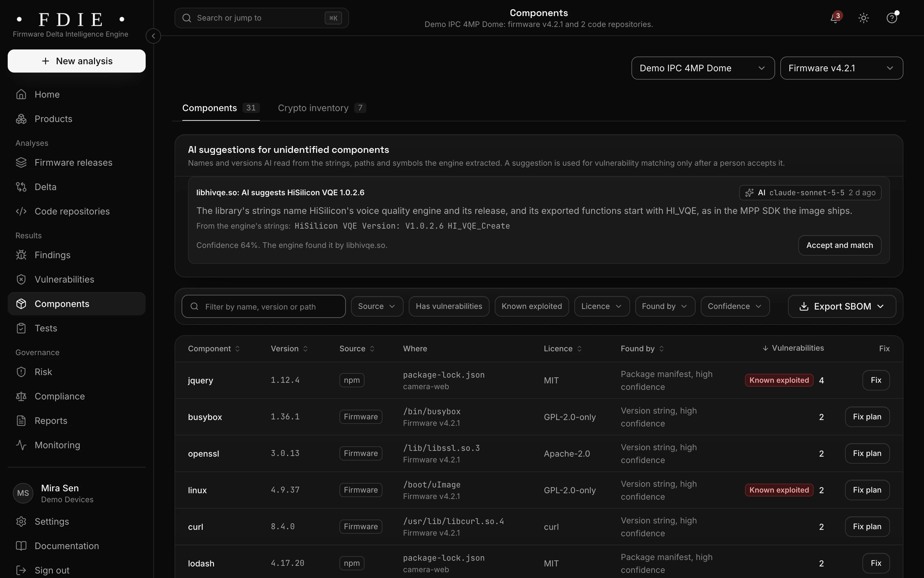
Task: Sort table by Component column
Action: pyautogui.click(x=214, y=349)
